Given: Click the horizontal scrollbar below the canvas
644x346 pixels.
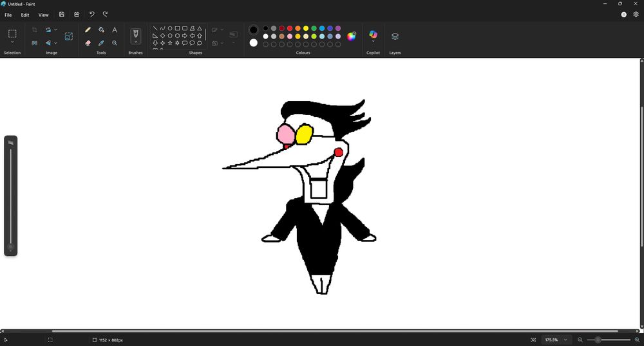Looking at the screenshot, I should click(335, 331).
